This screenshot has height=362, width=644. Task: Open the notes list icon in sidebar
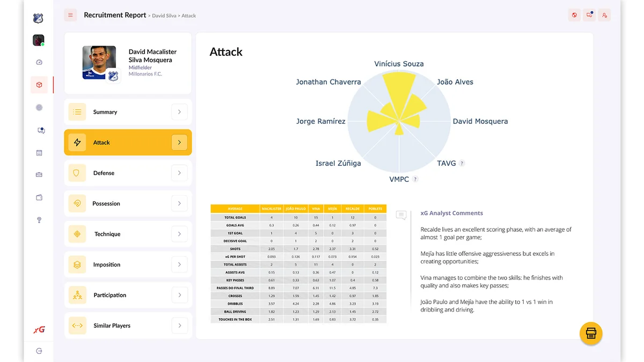[39, 152]
